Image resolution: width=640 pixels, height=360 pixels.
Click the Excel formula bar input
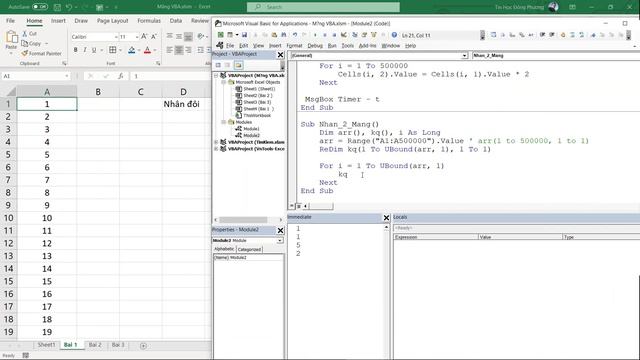click(171, 76)
